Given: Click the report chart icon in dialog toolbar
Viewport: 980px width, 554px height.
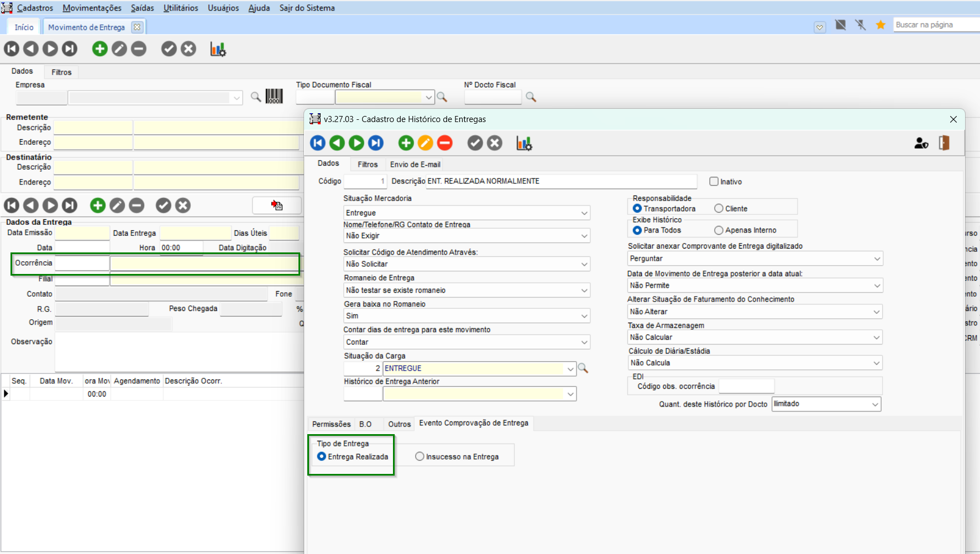Looking at the screenshot, I should 524,143.
